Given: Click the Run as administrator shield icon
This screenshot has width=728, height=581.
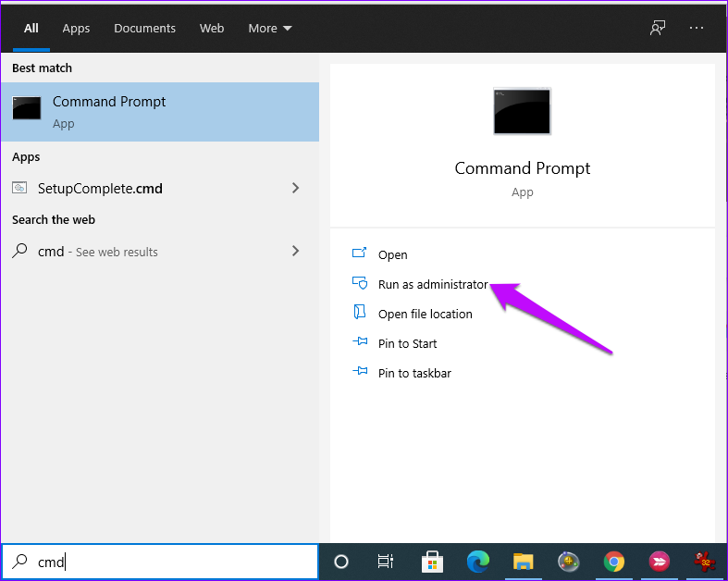Looking at the screenshot, I should coord(360,283).
